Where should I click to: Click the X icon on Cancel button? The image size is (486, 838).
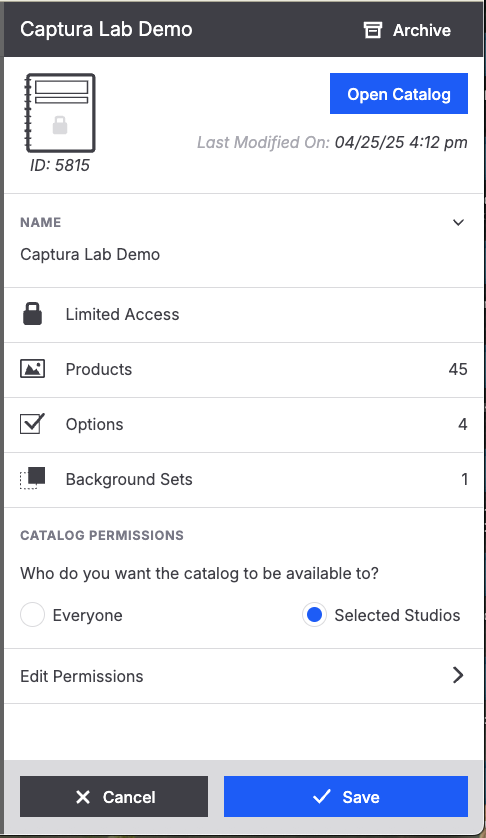coord(83,797)
